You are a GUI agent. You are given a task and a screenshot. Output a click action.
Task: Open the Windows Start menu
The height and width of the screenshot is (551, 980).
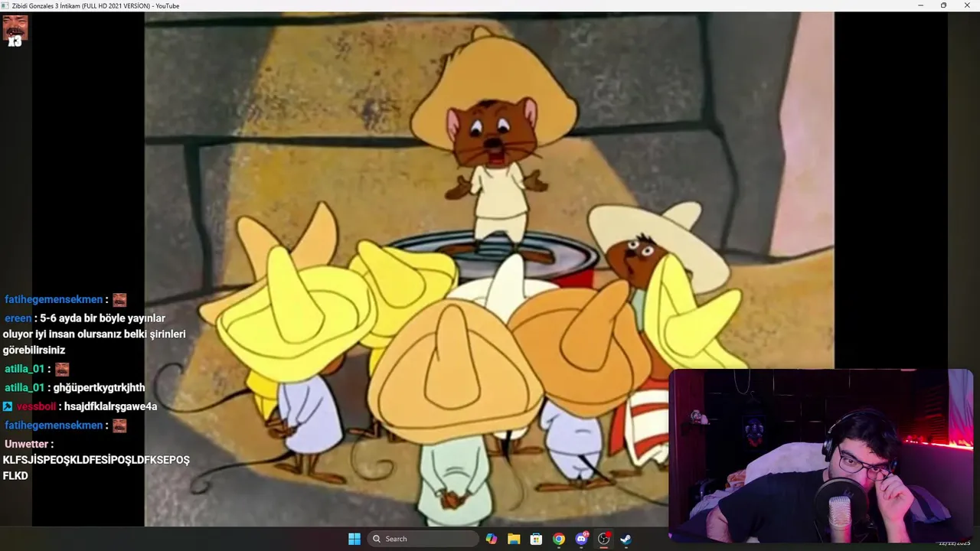click(354, 539)
